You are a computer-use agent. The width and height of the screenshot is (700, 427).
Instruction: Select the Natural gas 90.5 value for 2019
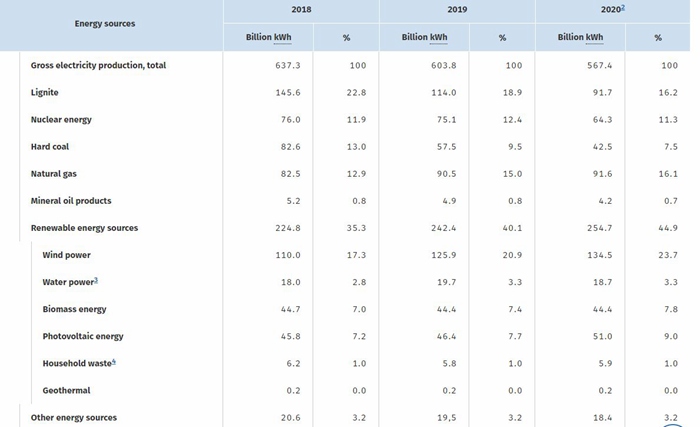click(446, 174)
